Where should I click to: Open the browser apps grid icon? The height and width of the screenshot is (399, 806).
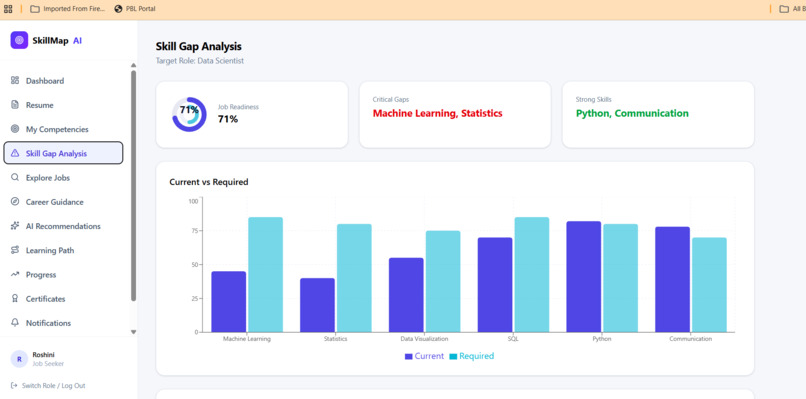8,9
